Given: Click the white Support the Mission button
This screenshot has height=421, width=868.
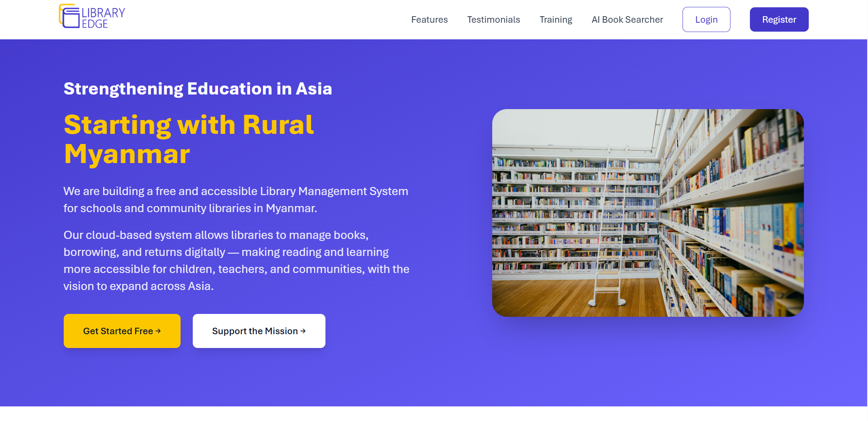Looking at the screenshot, I should (x=259, y=331).
